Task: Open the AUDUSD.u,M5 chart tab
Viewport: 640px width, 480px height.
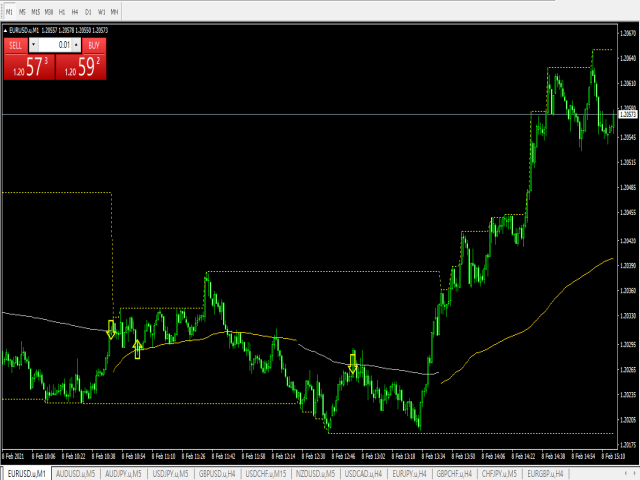Action: 76,473
